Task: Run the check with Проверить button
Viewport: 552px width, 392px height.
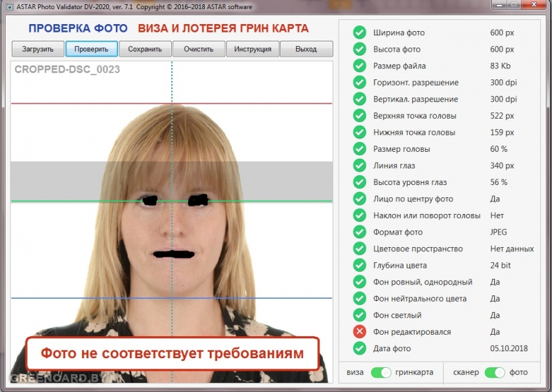Action: pos(92,49)
